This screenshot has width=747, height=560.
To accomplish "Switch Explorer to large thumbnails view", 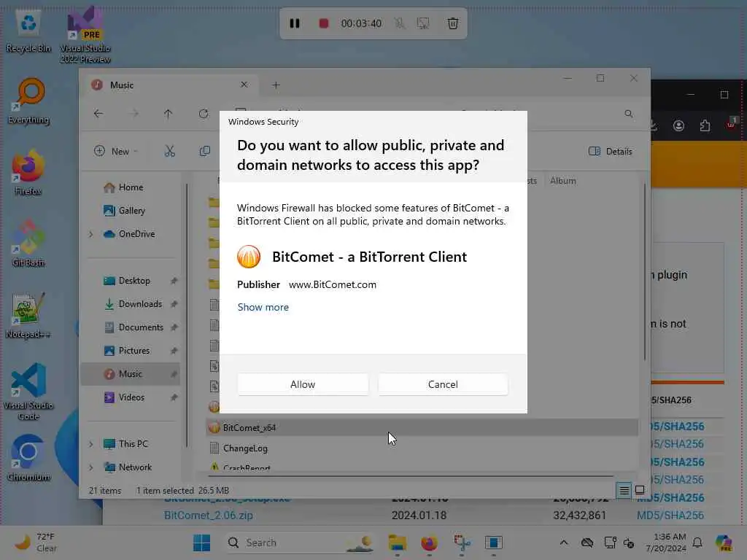I will (x=640, y=490).
